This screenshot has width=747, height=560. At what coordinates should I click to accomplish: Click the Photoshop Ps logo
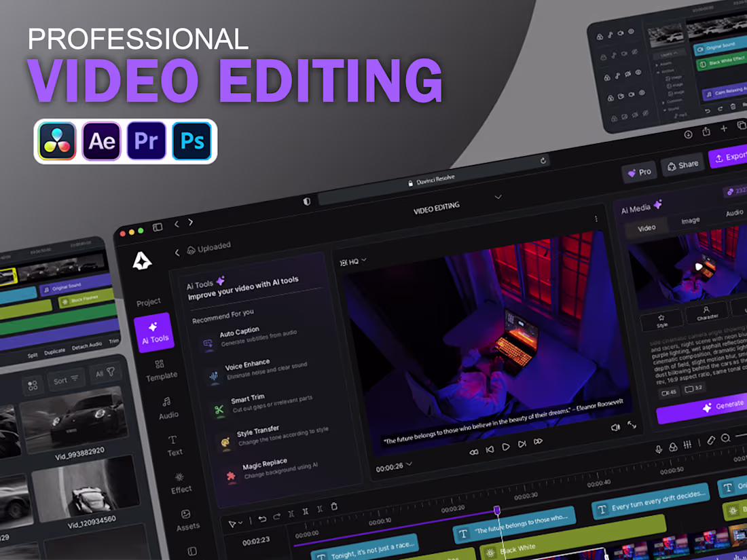192,141
